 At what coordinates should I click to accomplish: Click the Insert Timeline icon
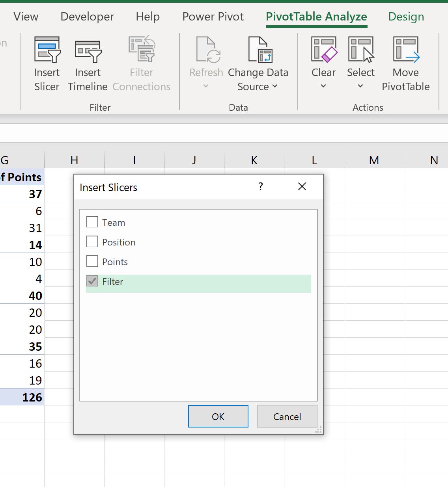pyautogui.click(x=88, y=51)
